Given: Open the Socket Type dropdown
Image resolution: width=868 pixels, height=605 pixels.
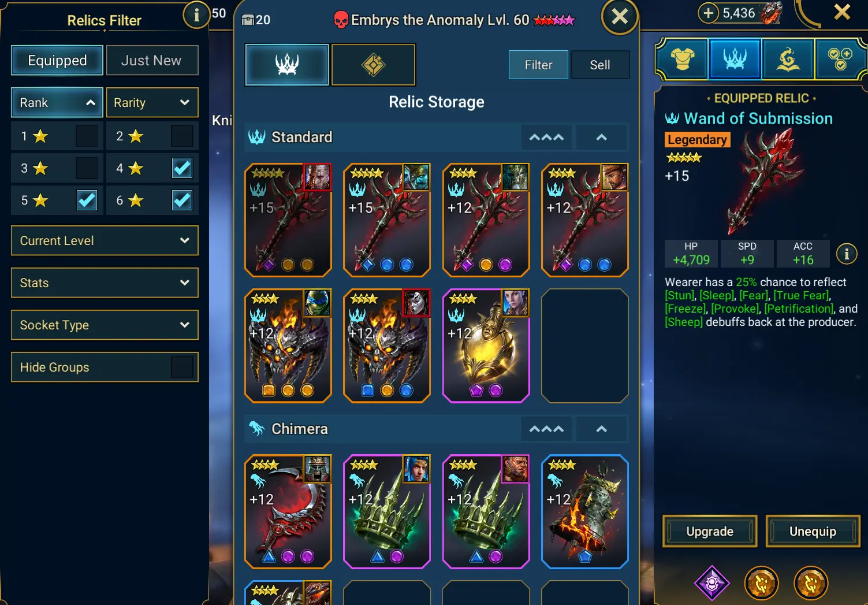Looking at the screenshot, I should [105, 325].
